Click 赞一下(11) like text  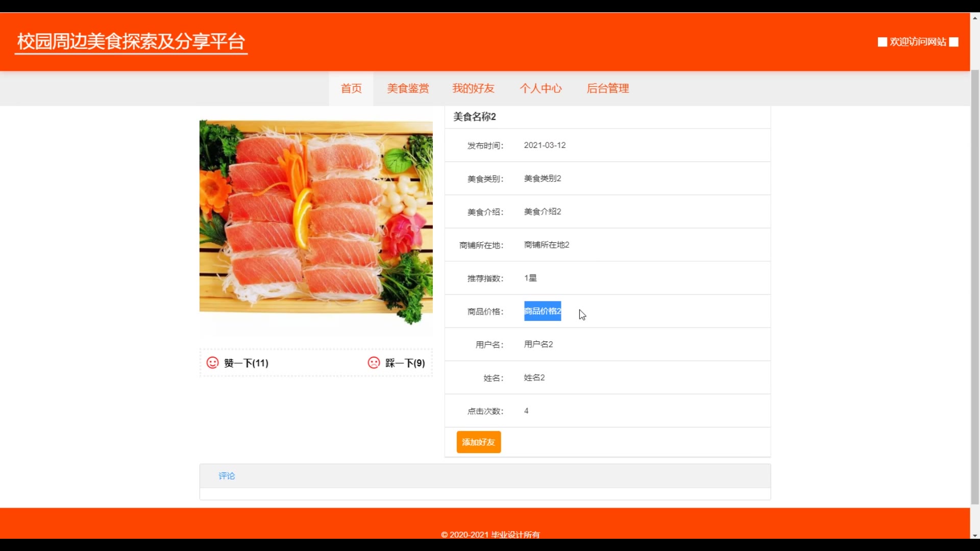[246, 363]
